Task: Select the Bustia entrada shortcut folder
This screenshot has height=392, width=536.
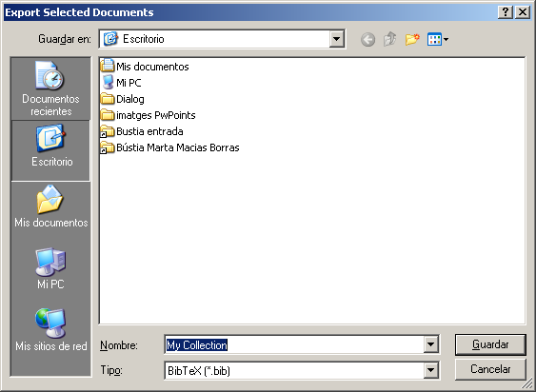Action: tap(142, 131)
